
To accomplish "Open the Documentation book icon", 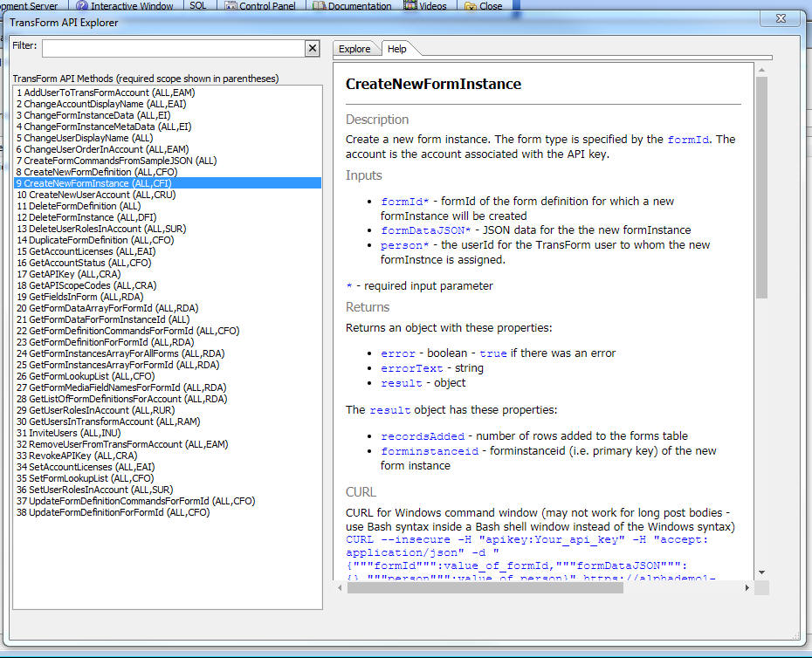I will coord(320,6).
